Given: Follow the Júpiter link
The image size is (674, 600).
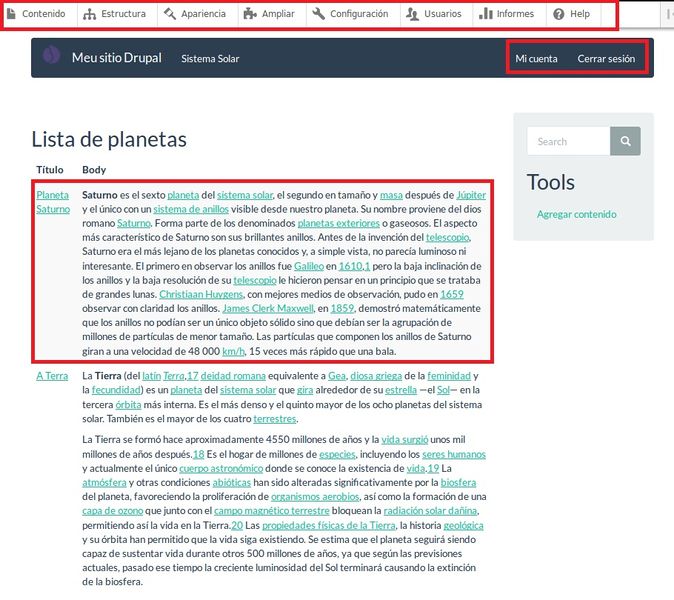Looking at the screenshot, I should tap(471, 195).
